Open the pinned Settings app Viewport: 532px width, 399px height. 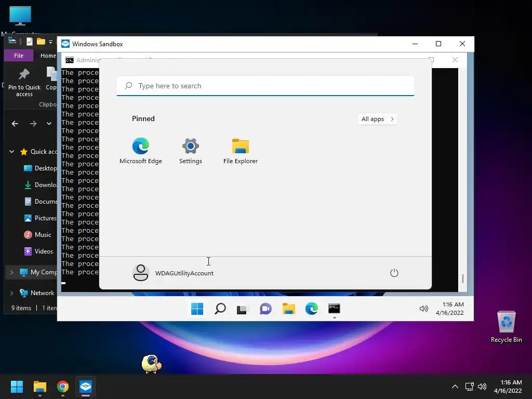point(190,151)
